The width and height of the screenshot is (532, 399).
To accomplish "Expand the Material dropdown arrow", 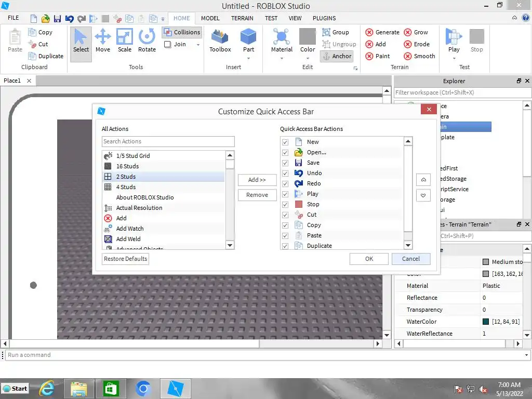I will click(282, 58).
